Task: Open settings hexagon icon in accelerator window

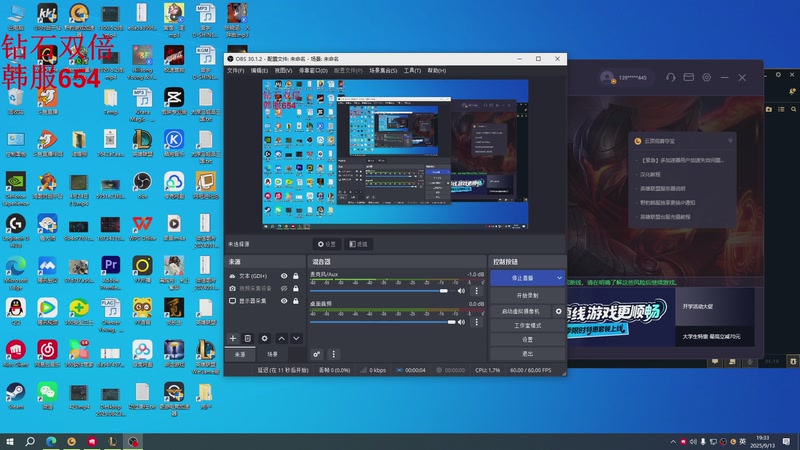Action: [x=707, y=78]
